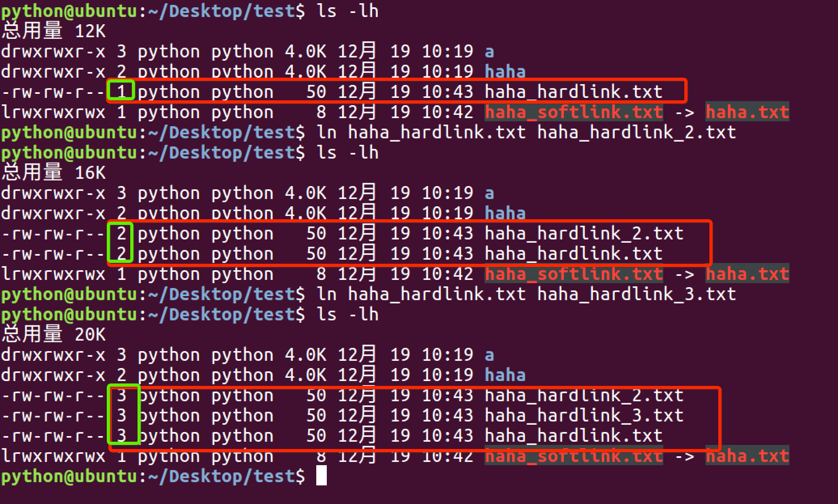Click haha_hardlink_2.txt in the second listing
This screenshot has height=504, width=838.
(x=584, y=233)
